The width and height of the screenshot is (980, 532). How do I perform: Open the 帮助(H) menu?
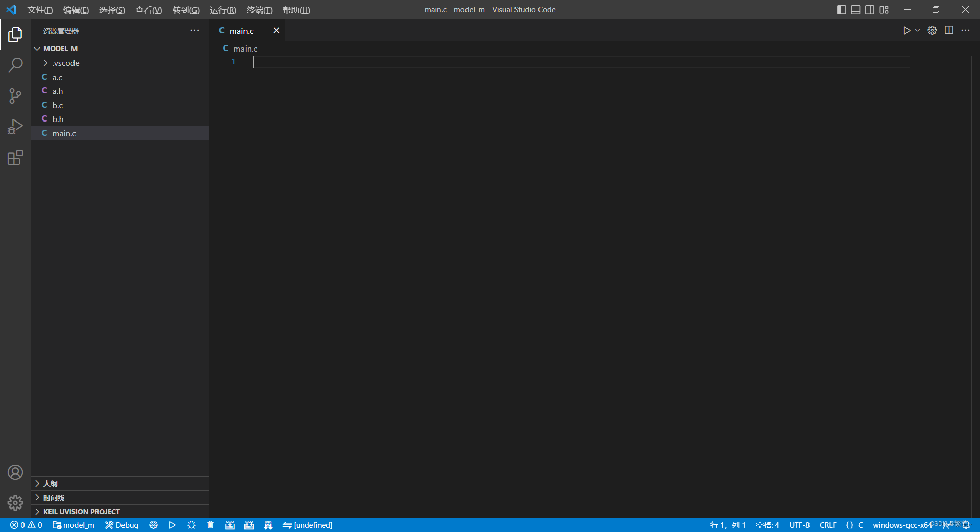coord(297,10)
